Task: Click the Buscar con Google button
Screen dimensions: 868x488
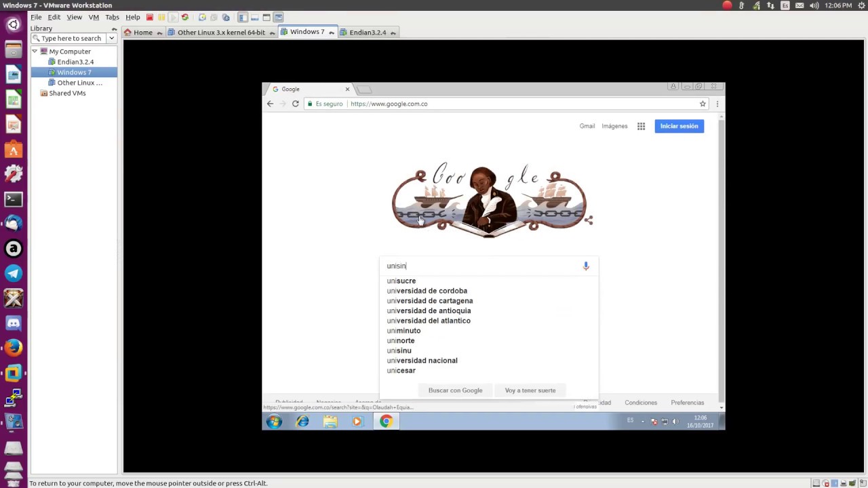Action: [x=455, y=390]
